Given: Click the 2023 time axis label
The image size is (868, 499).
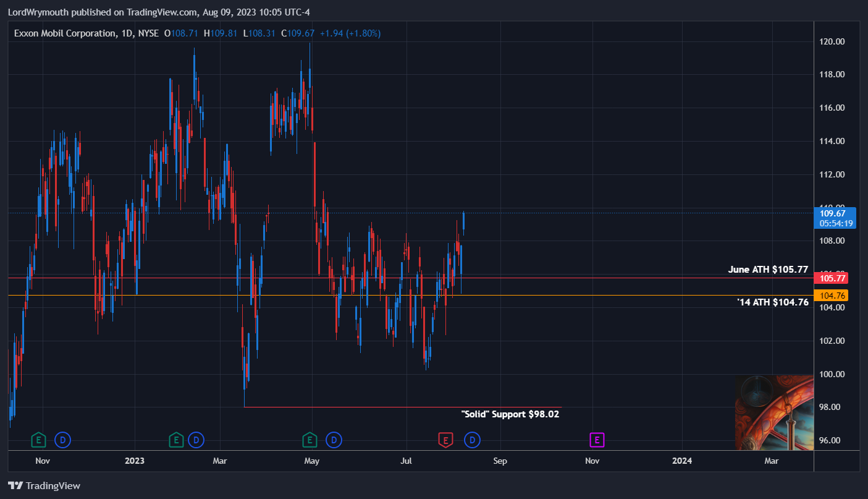Looking at the screenshot, I should click(x=134, y=461).
